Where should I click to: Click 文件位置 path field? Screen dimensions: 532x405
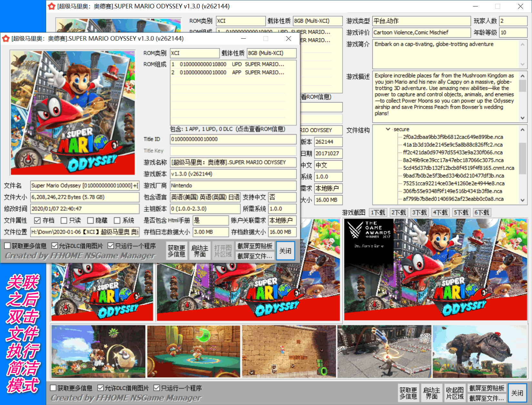(x=85, y=232)
